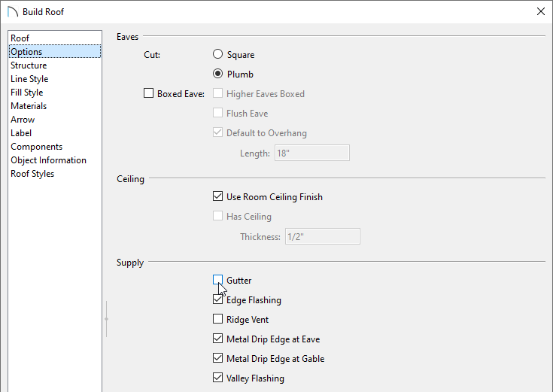Choose the Square eave cut option

point(218,55)
